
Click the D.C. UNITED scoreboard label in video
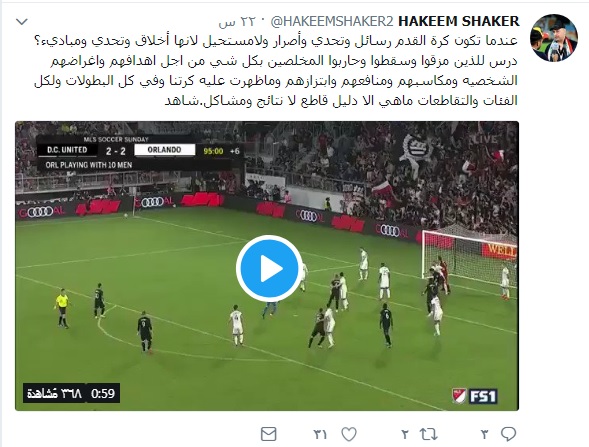tap(67, 150)
